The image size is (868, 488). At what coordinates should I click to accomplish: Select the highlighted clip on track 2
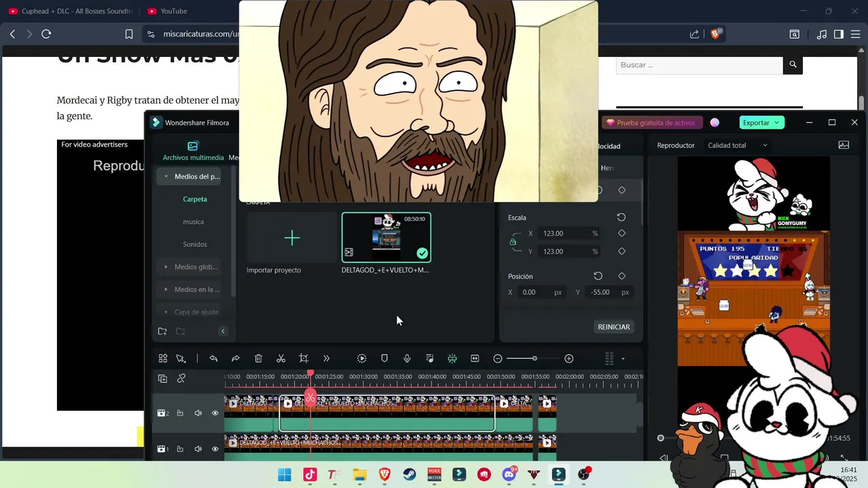point(387,413)
